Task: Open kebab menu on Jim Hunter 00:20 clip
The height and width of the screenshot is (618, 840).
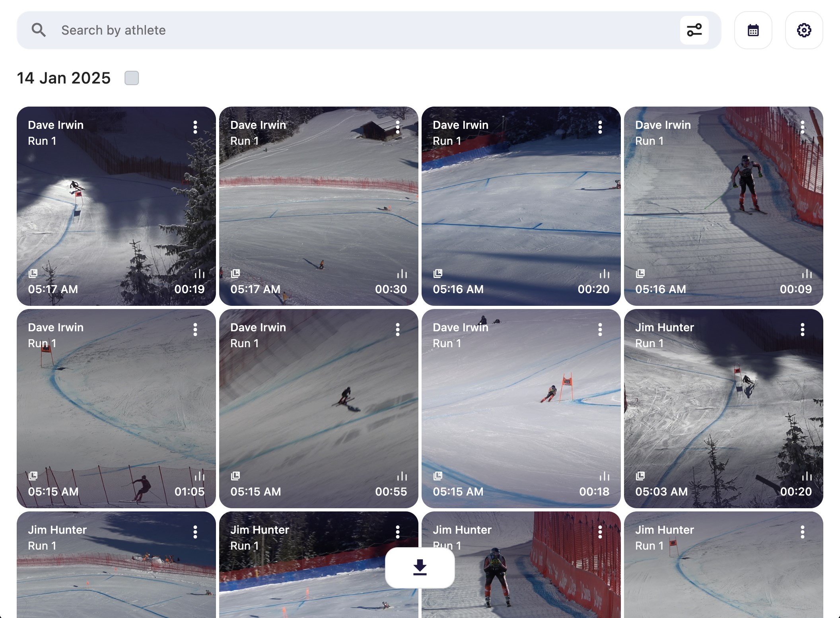Action: tap(802, 329)
